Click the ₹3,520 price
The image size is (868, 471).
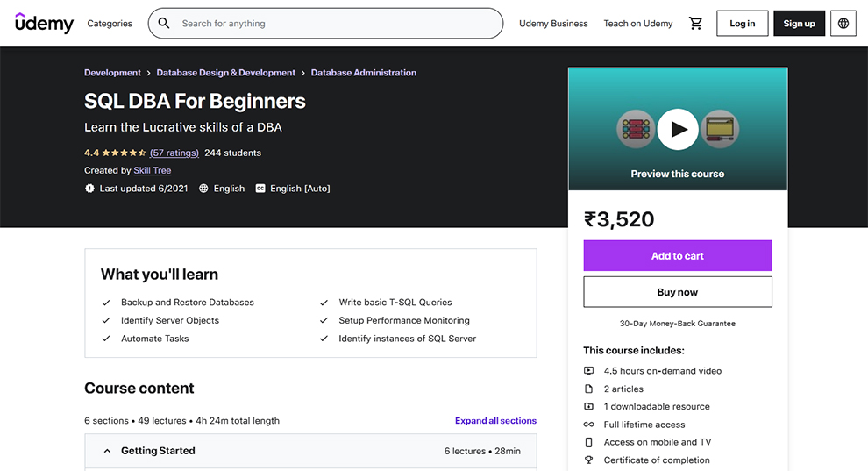[619, 219]
